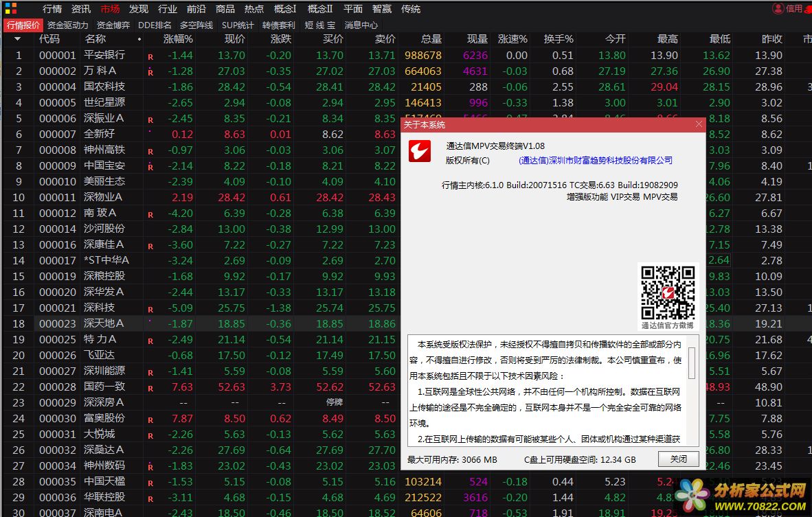Switch to the 短线宝 tab
The width and height of the screenshot is (812, 517).
(x=320, y=25)
